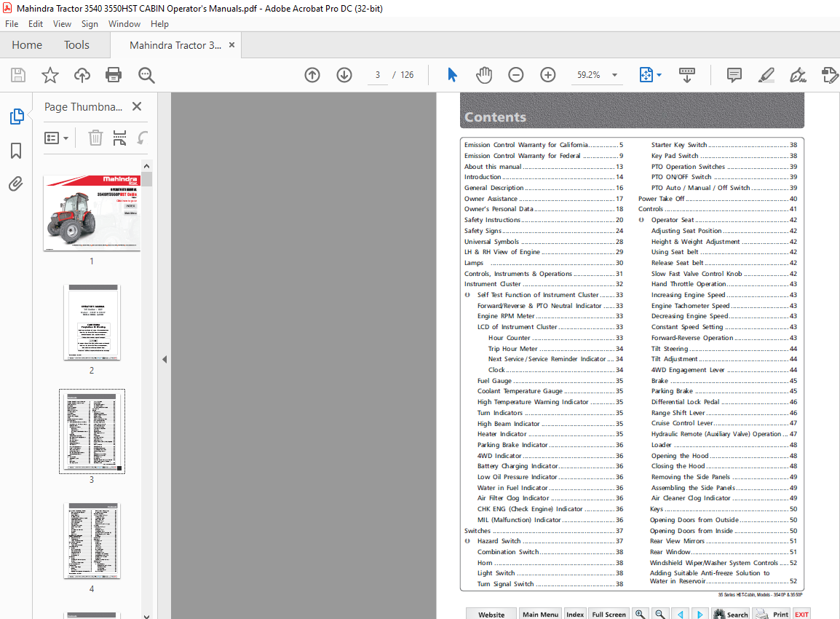Viewport: 840px width, 619px height.
Task: Go to next page arrow
Action: point(344,75)
